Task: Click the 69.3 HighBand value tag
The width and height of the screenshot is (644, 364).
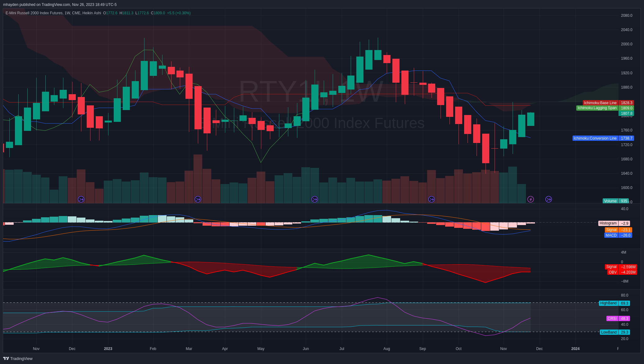Action: (x=624, y=303)
